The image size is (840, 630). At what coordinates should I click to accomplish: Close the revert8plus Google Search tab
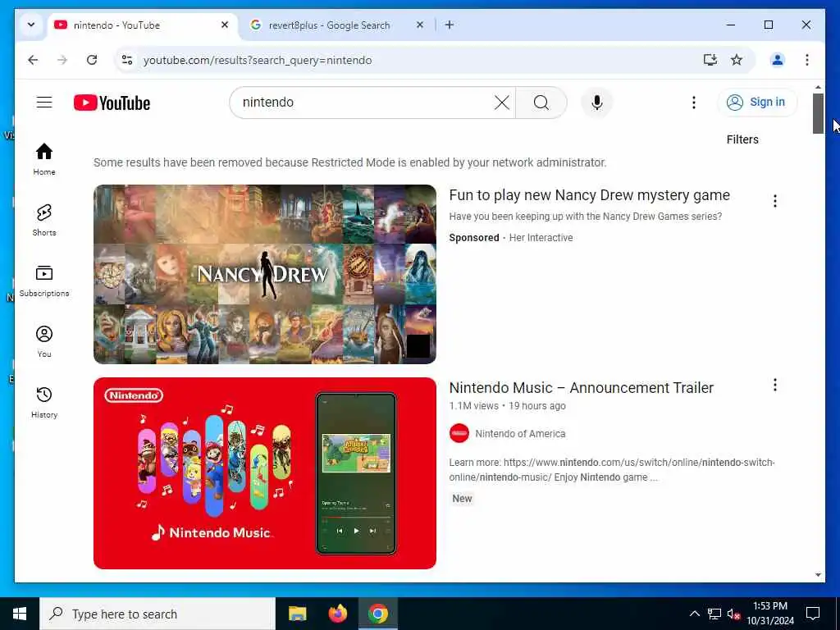pos(420,25)
